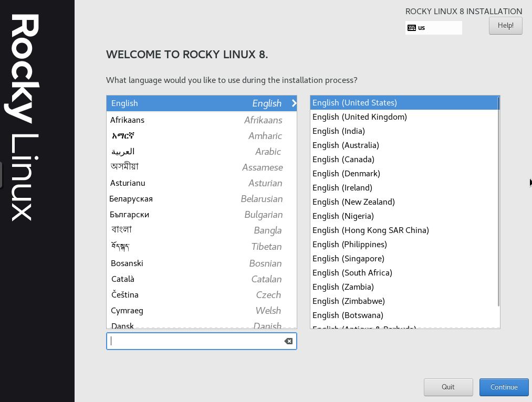532x402 pixels.
Task: Quit the Rocky Linux installer
Action: [448, 387]
